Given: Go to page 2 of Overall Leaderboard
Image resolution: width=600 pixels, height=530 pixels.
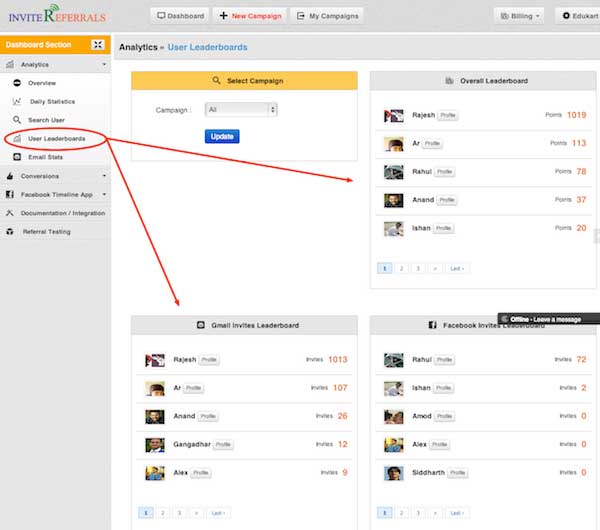Looking at the screenshot, I should click(401, 268).
